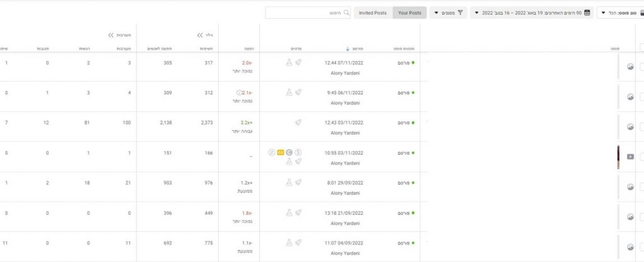Click the rocket icon on 12:43 03/11/2022 post
Screen dimensions: 644x262
[x=298, y=123]
